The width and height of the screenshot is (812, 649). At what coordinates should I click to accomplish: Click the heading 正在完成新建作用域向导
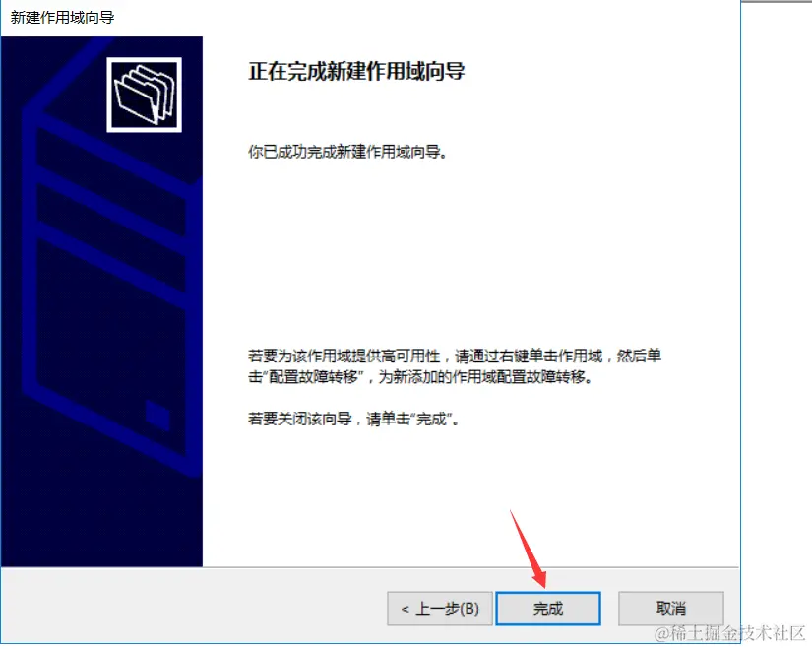coord(356,71)
